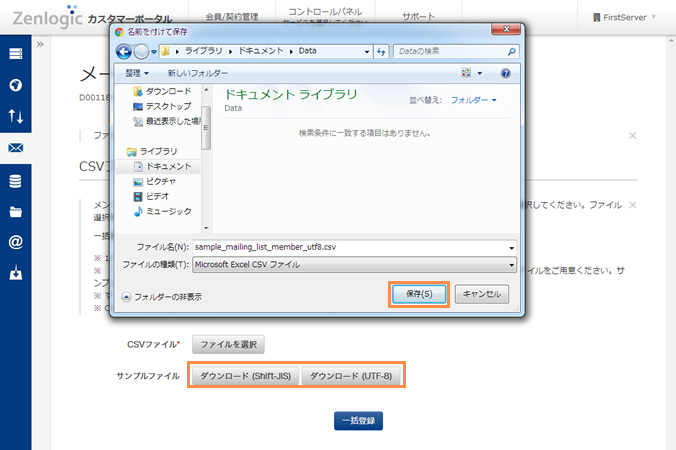The image size is (676, 450).
Task: Click the 保存(S) save button
Action: pyautogui.click(x=419, y=294)
